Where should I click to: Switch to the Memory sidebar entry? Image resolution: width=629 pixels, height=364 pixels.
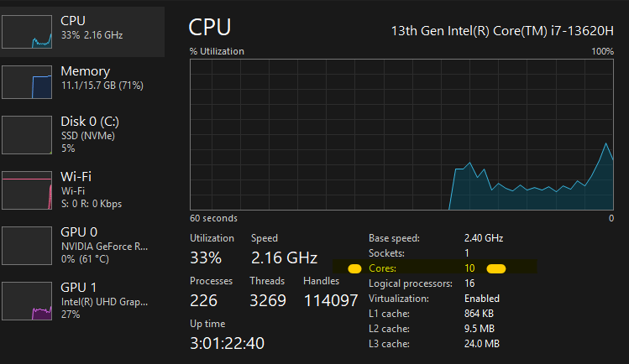coord(82,82)
